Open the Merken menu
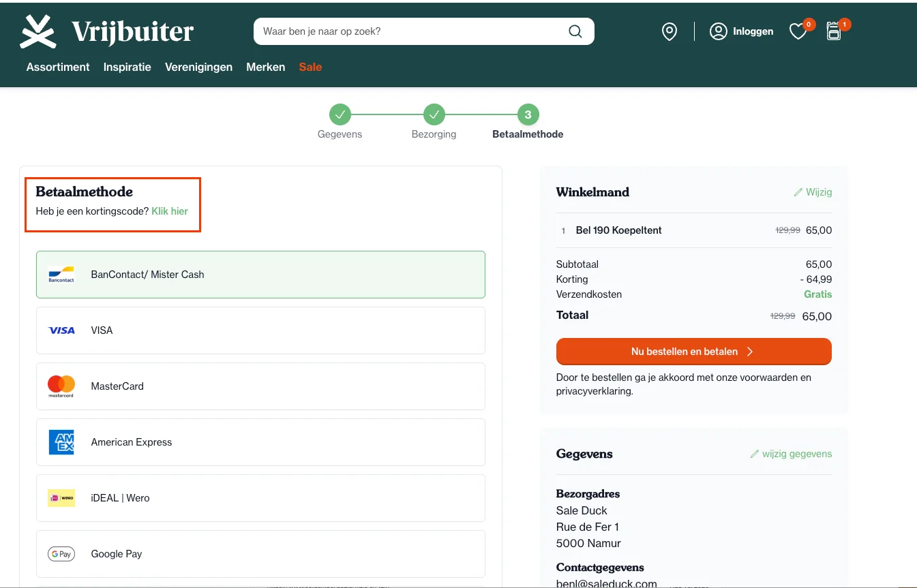 [x=266, y=67]
